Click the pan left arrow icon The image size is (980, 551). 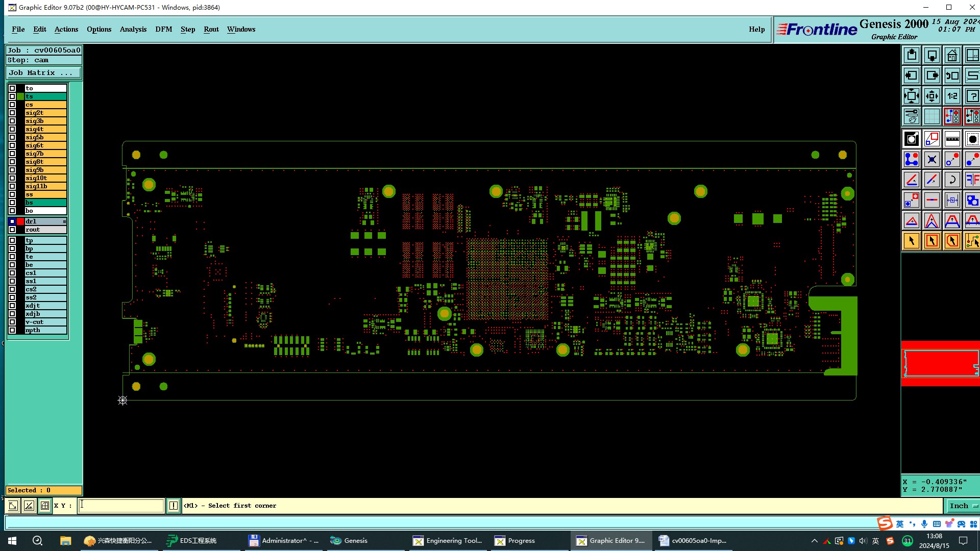912,76
